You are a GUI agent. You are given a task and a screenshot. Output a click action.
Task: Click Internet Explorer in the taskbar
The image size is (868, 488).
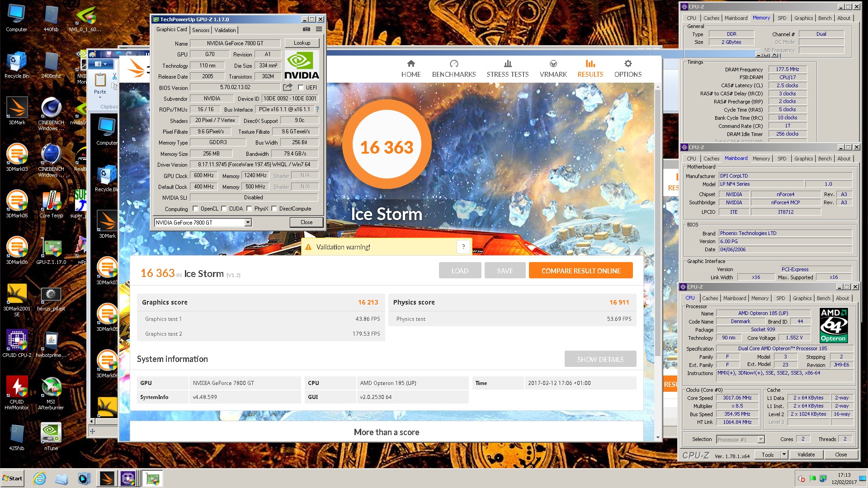point(40,478)
